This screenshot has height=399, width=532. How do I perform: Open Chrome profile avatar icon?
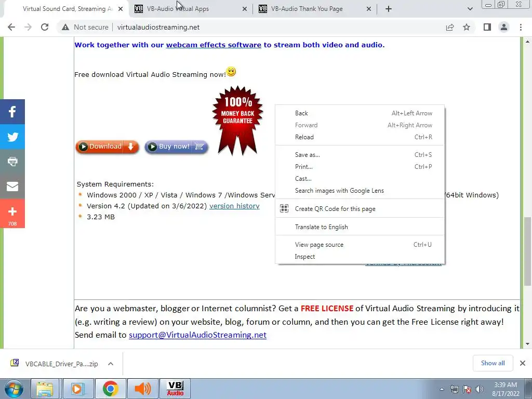(504, 27)
